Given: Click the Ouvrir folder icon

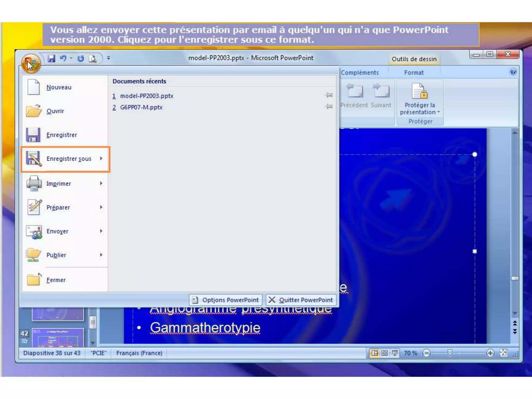Looking at the screenshot, I should tap(34, 111).
